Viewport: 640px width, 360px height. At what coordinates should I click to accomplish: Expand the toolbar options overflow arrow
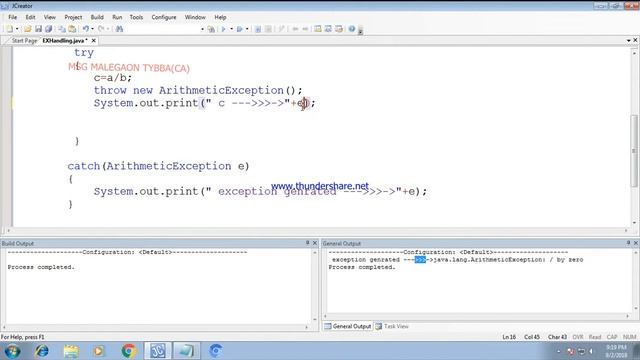click(x=360, y=30)
